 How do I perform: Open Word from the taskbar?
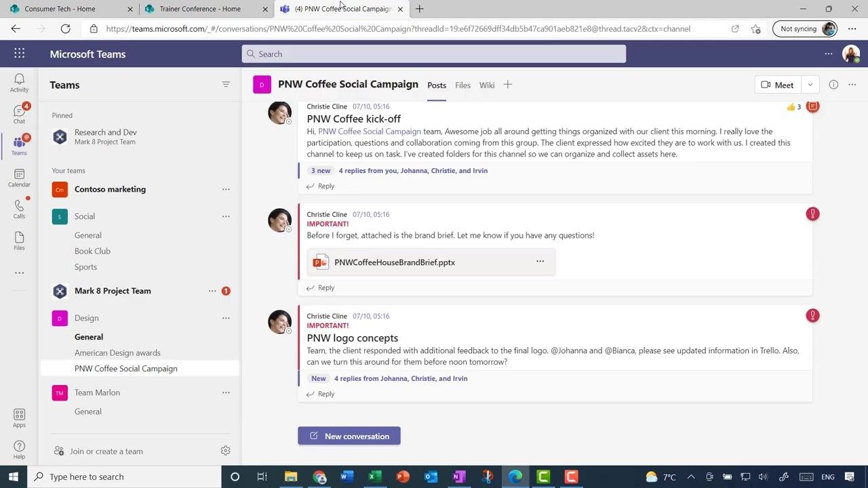(x=347, y=476)
